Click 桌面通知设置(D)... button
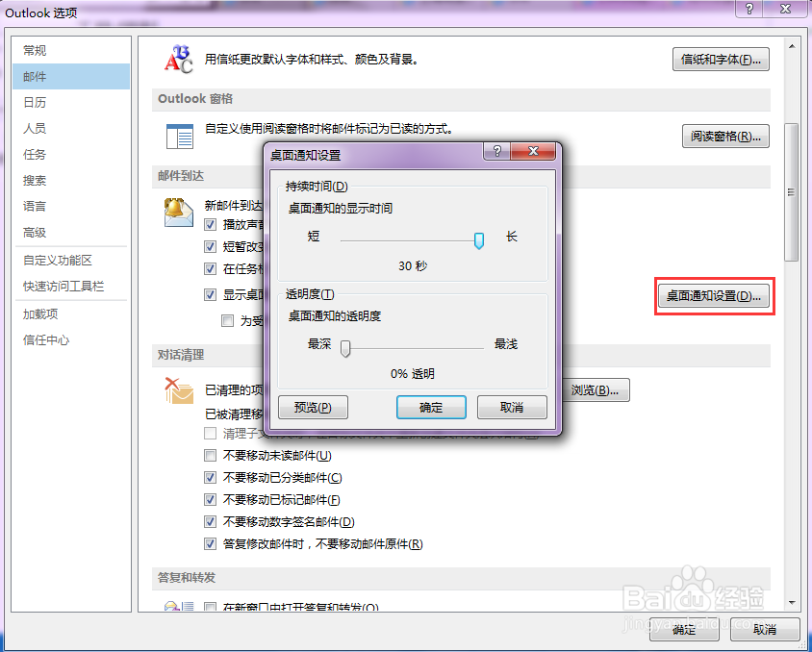Viewport: 812px width, 652px height. [713, 296]
